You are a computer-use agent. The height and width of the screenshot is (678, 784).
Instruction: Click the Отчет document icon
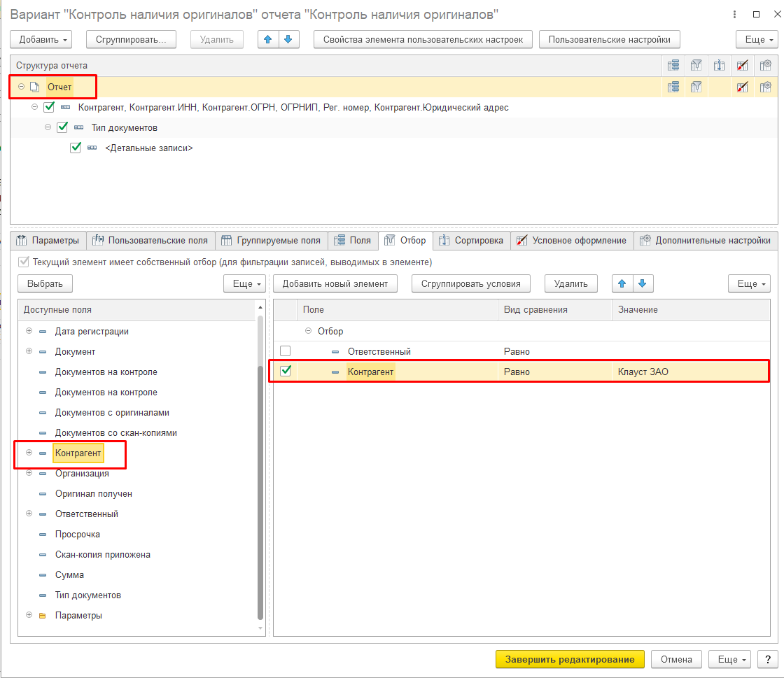[34, 87]
